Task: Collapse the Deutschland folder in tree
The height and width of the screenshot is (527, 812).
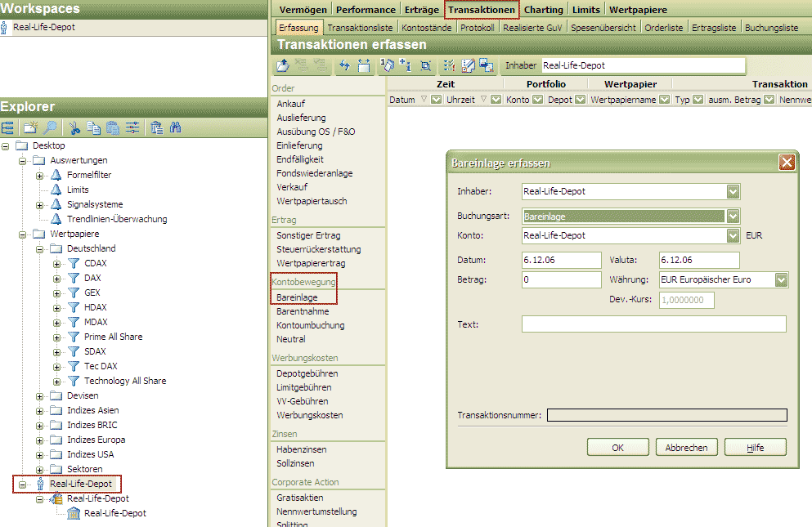Action: 40,248
